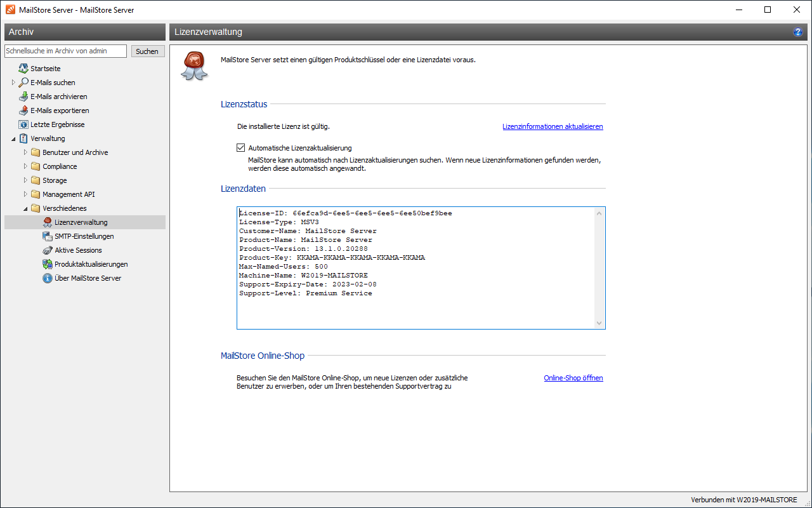Click the Produktaktualisierungen globe icon
This screenshot has width=812, height=508.
(x=48, y=264)
